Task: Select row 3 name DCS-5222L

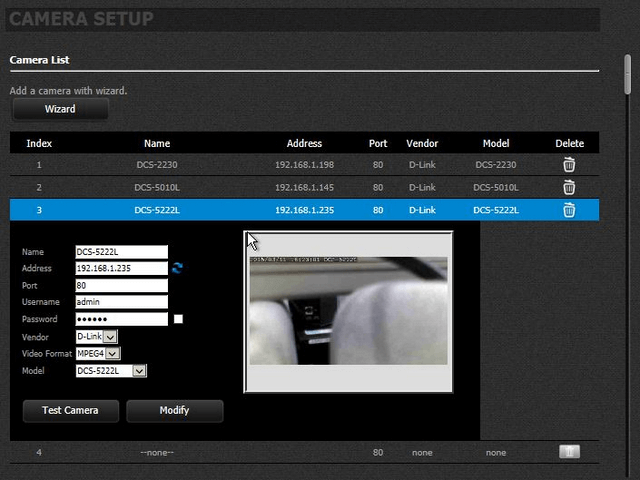Action: pos(157,210)
